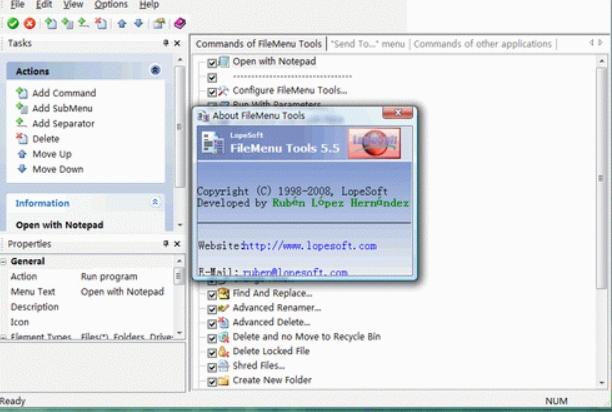The width and height of the screenshot is (612, 412).
Task: Click the Add Command icon in Actions
Action: pos(22,93)
